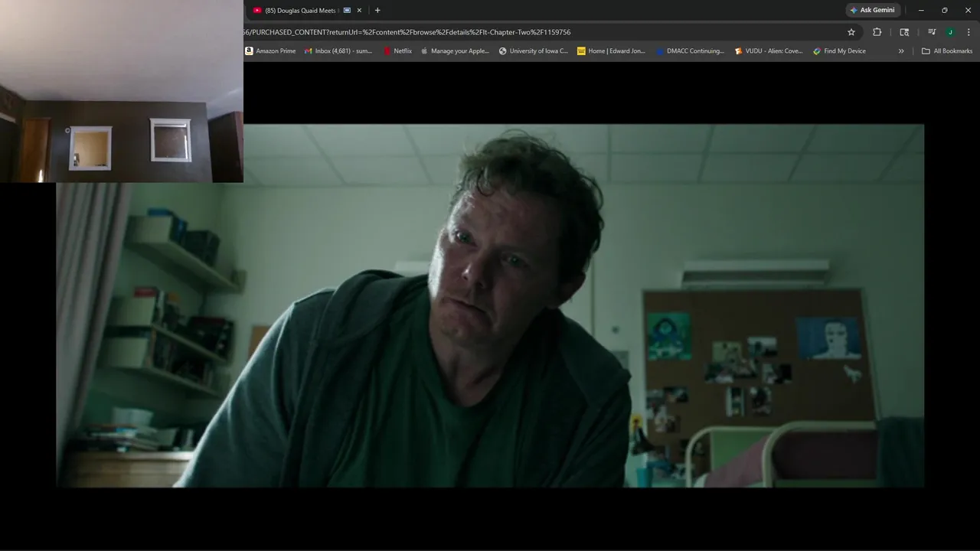Screen dimensions: 980x551
Task: Open the All Bookmarks folder
Action: click(x=947, y=51)
